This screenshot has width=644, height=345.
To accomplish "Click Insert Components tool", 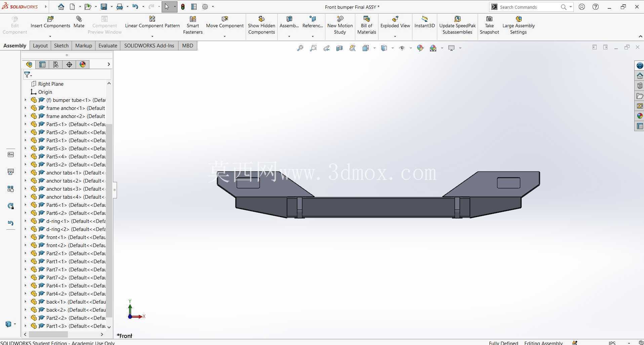I will point(50,22).
